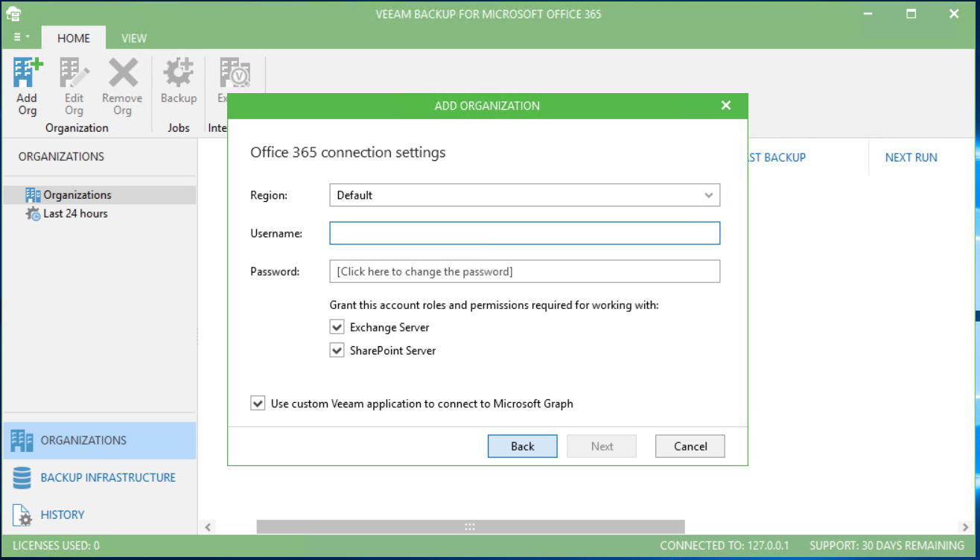Click SUPPORT: 30 DAYS REMAINING status text
This screenshot has height=560, width=980.
[x=887, y=546]
